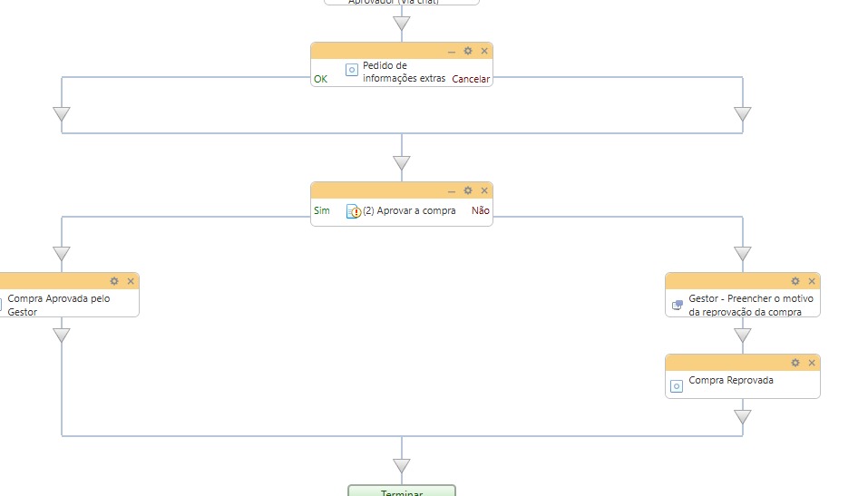Click the Pedido de informações extras node icon
The height and width of the screenshot is (496, 868).
tap(352, 70)
